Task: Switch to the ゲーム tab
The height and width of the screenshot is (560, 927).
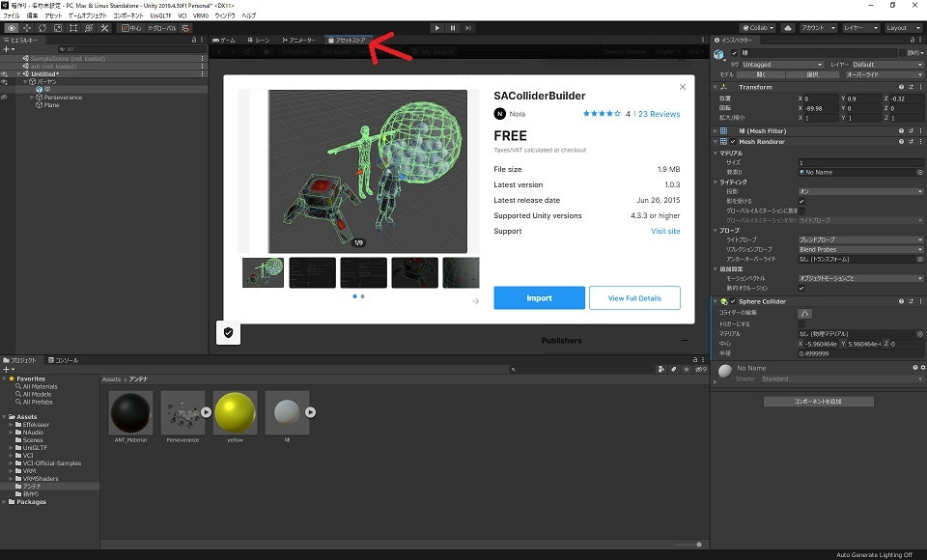Action: (224, 41)
